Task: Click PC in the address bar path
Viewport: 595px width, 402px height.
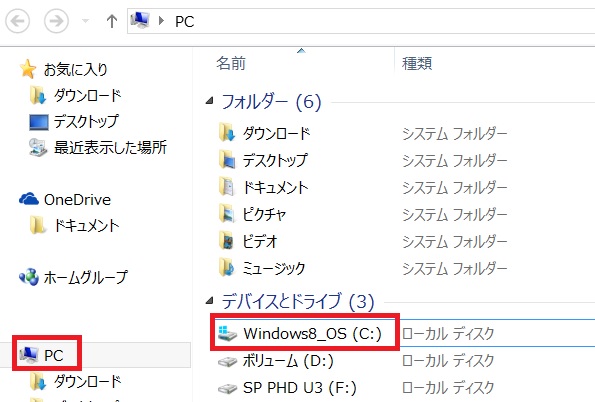Action: click(184, 22)
